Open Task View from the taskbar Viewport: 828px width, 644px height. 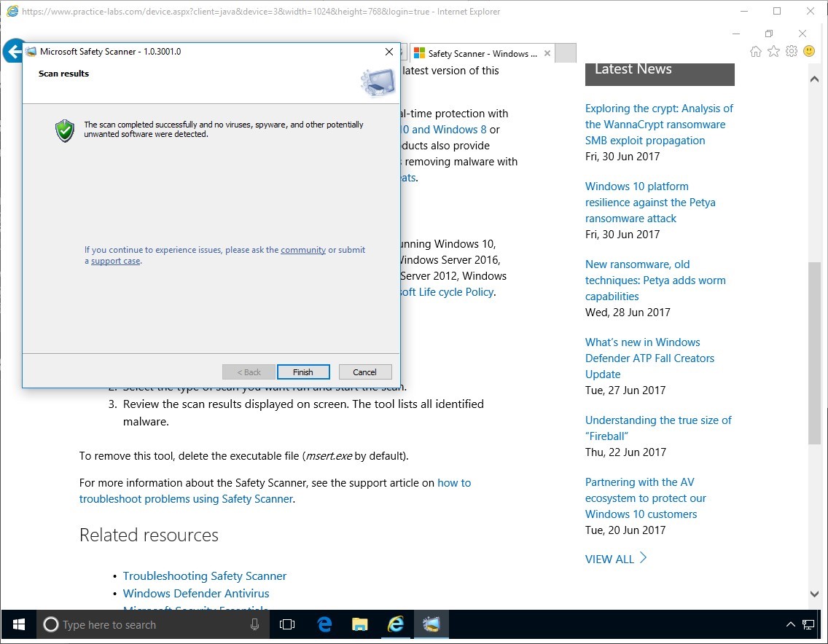pyautogui.click(x=287, y=625)
